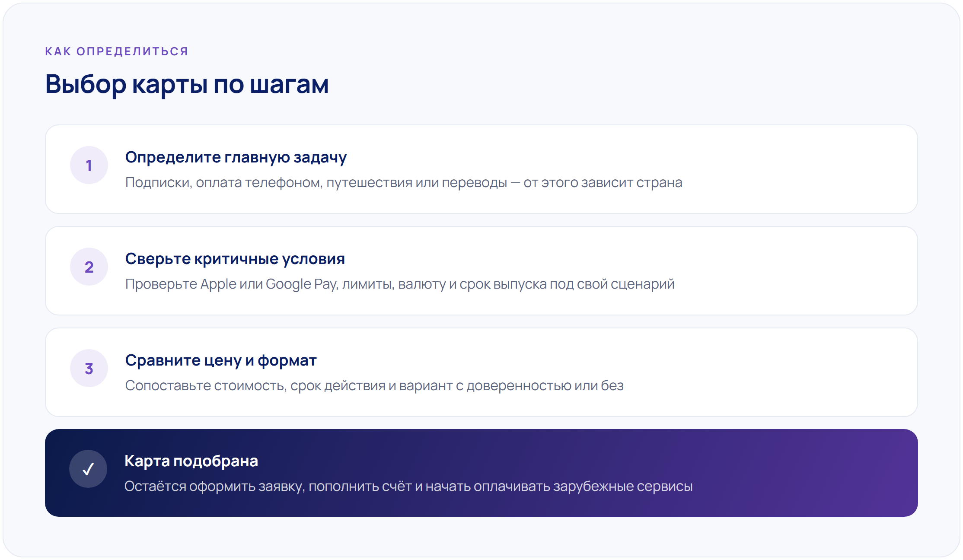This screenshot has height=560, width=963.
Task: Click the text 'Сопоставьте стоимость, срок действия'
Action: pyautogui.click(x=255, y=385)
